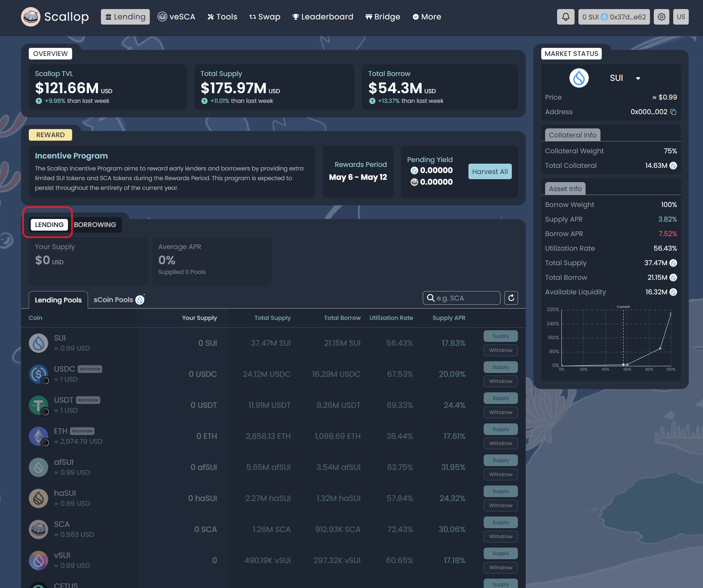
Task: Open the veSCA menu item
Action: point(176,17)
